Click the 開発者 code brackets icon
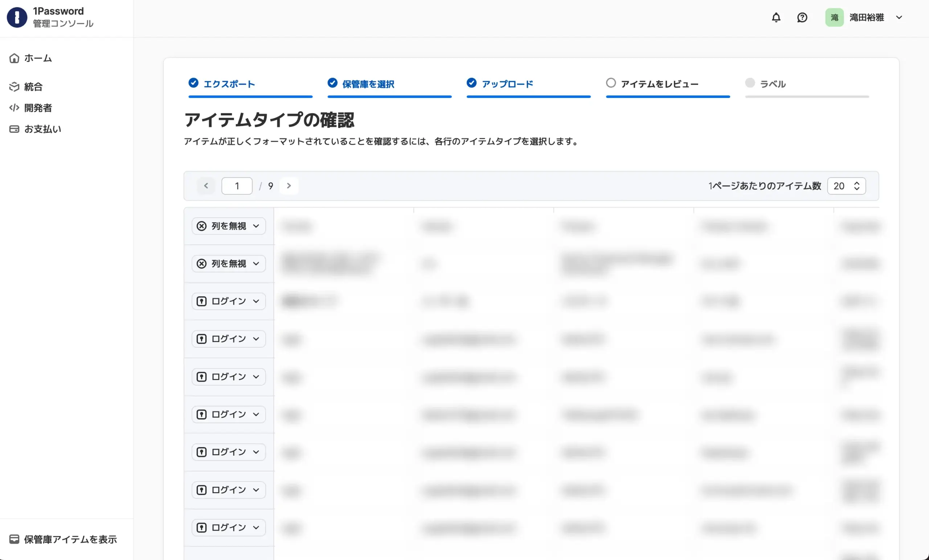The width and height of the screenshot is (929, 560). click(x=14, y=108)
